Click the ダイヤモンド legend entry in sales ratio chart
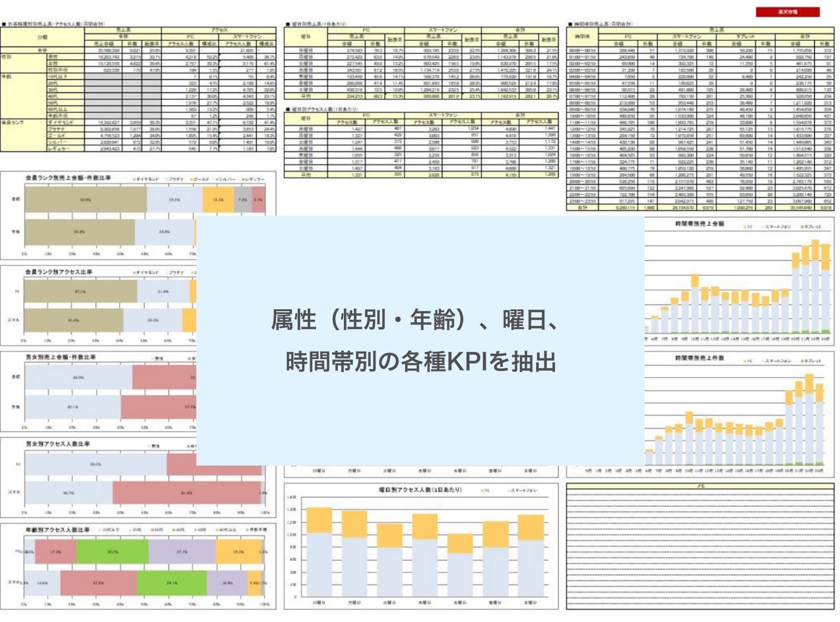 (x=147, y=179)
